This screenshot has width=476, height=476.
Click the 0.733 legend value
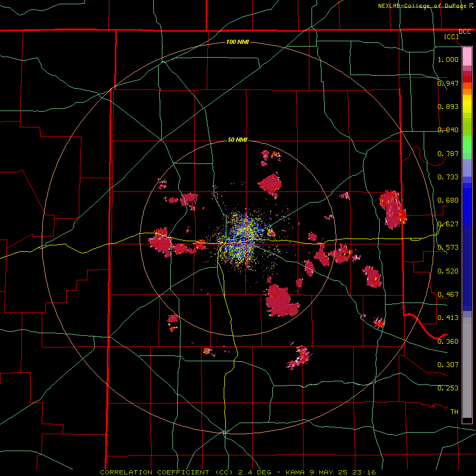[448, 177]
